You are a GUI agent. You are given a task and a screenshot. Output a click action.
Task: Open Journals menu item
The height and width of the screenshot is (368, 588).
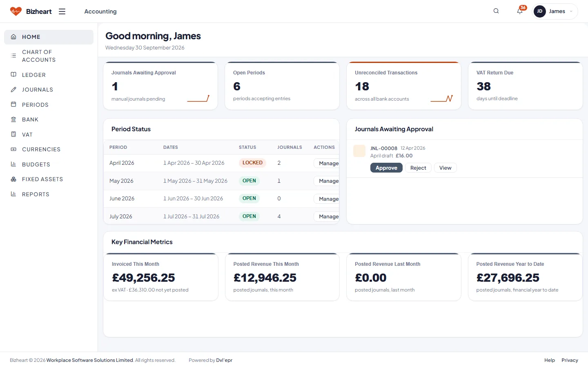click(x=49, y=90)
